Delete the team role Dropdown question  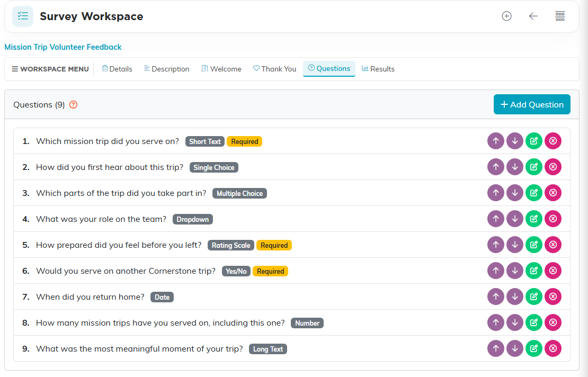coord(553,219)
